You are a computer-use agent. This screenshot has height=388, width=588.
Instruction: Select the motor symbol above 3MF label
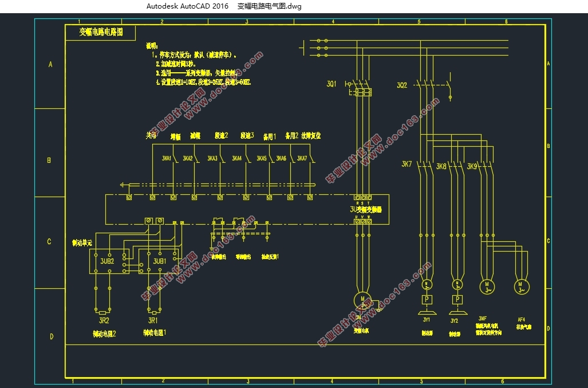click(487, 287)
